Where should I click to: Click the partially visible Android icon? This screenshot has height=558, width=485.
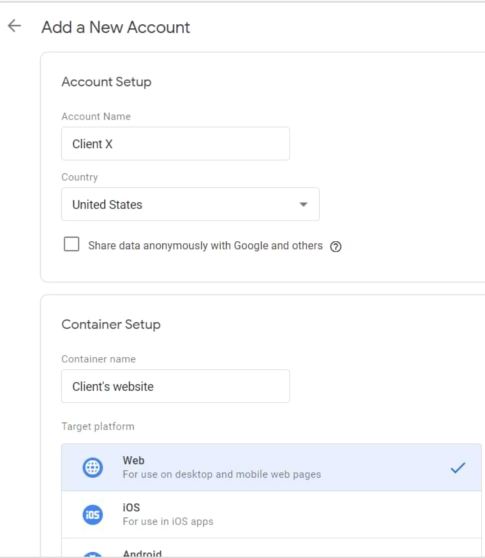[x=93, y=554]
